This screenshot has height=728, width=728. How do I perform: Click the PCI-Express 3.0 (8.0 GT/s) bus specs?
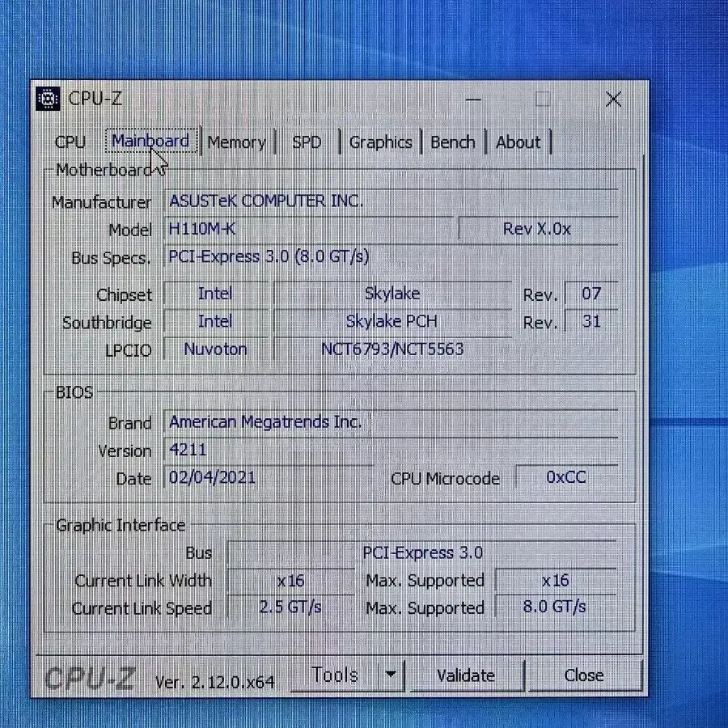[391, 256]
